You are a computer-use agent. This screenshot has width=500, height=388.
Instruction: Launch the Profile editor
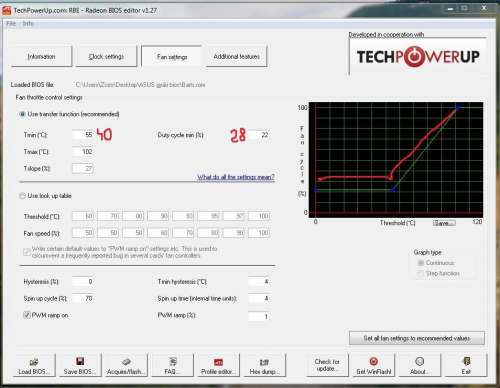[x=218, y=366]
